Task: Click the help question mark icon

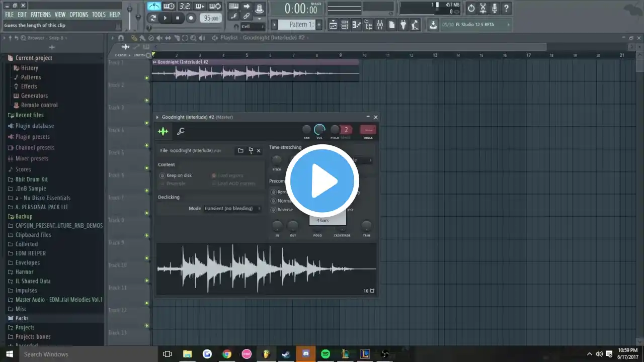Action: [506, 8]
